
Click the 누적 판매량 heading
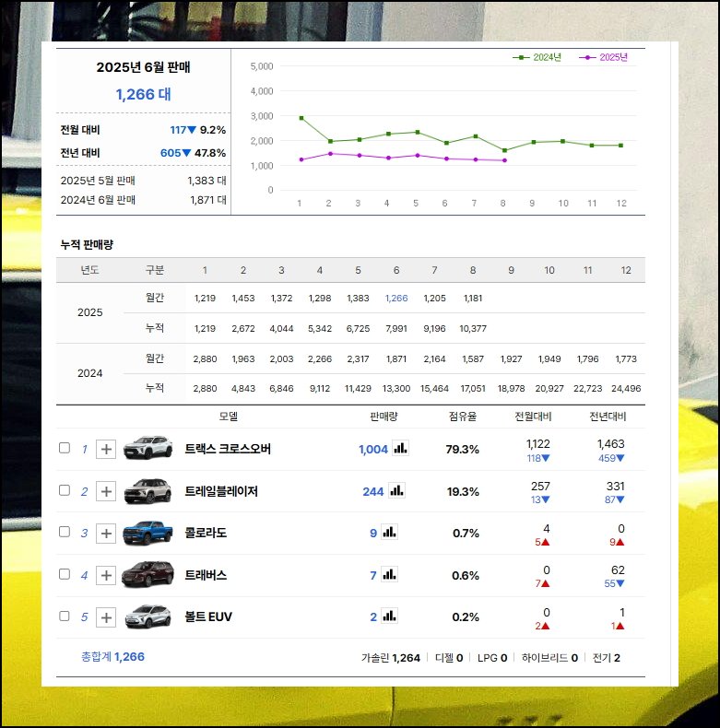(87, 244)
